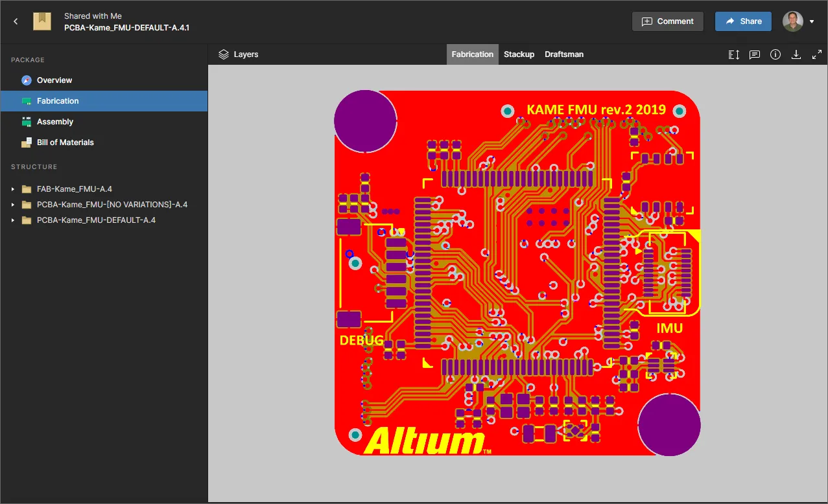Click the Share button
Image resolution: width=828 pixels, height=504 pixels.
coord(743,21)
